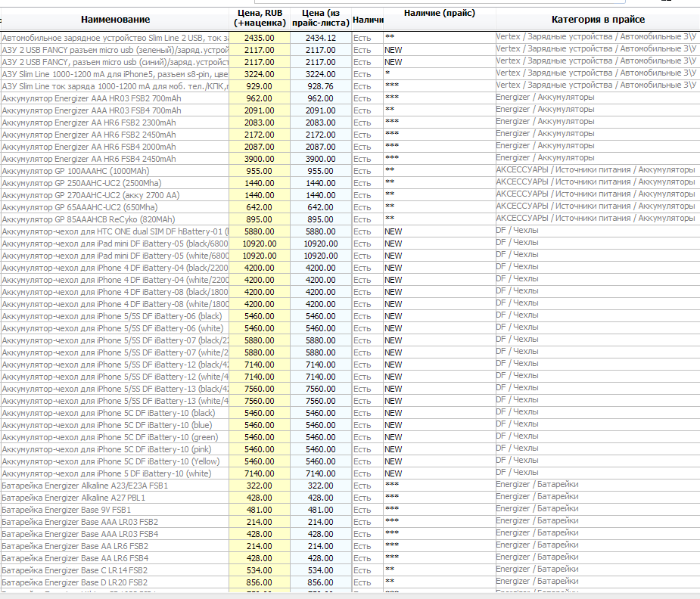Select iPhone 5C DF iBattery-10 (Yellow) row

click(115, 461)
